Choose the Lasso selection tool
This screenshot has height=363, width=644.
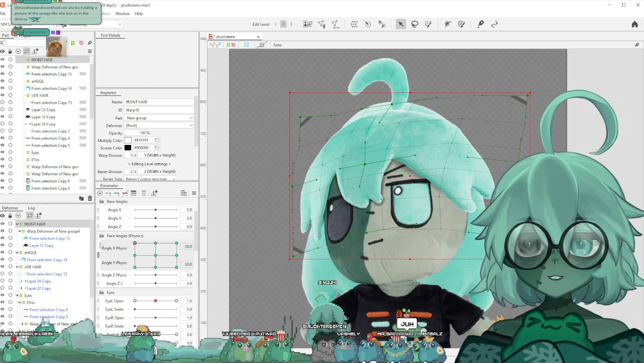pos(415,24)
